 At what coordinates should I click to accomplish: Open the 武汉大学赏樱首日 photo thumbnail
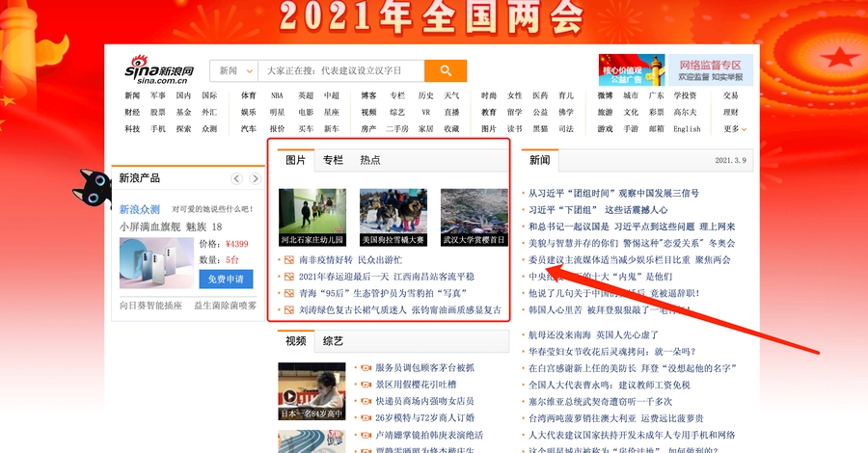pyautogui.click(x=474, y=218)
